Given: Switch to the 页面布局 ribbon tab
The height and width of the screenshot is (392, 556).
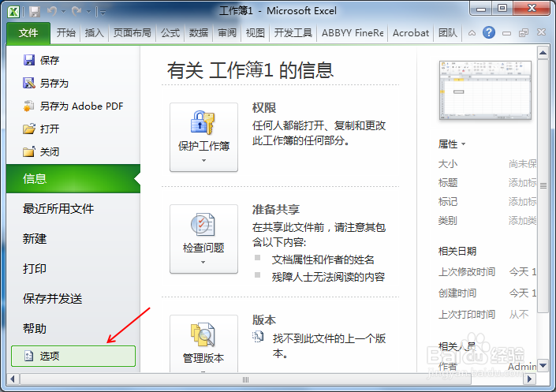Looking at the screenshot, I should [132, 33].
